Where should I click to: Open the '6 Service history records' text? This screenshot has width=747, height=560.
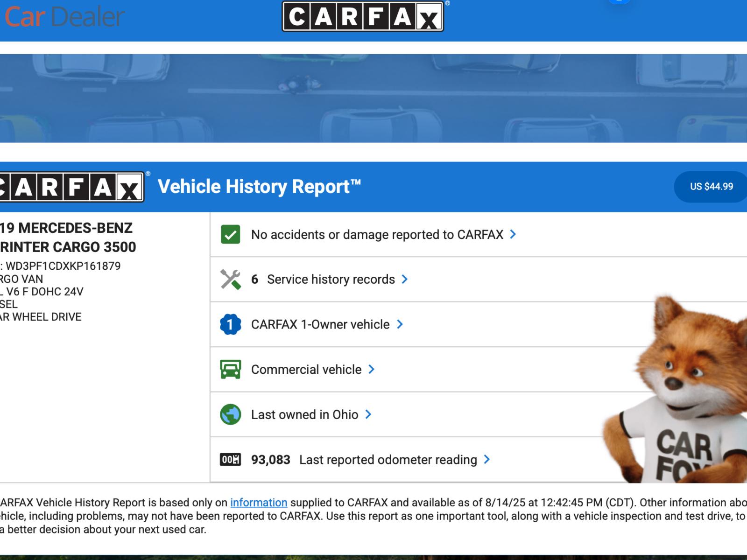click(x=323, y=280)
